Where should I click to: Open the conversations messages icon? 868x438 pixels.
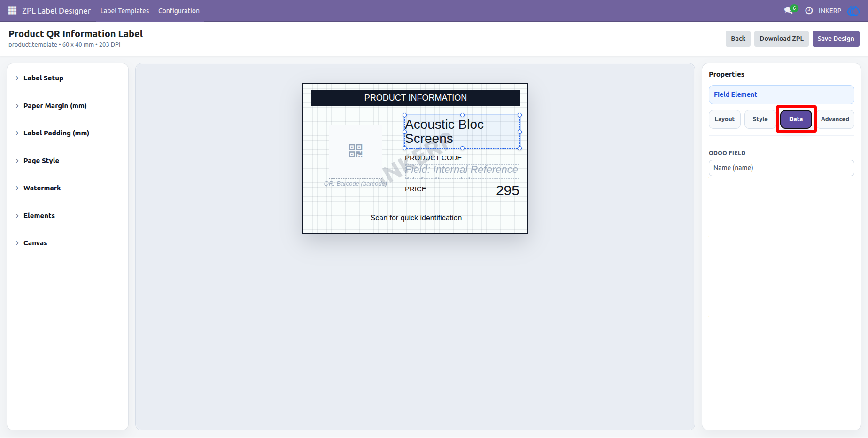[788, 10]
